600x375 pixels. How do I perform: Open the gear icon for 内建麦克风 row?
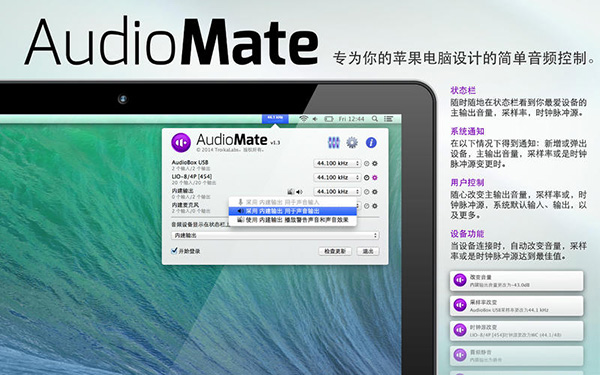(375, 206)
